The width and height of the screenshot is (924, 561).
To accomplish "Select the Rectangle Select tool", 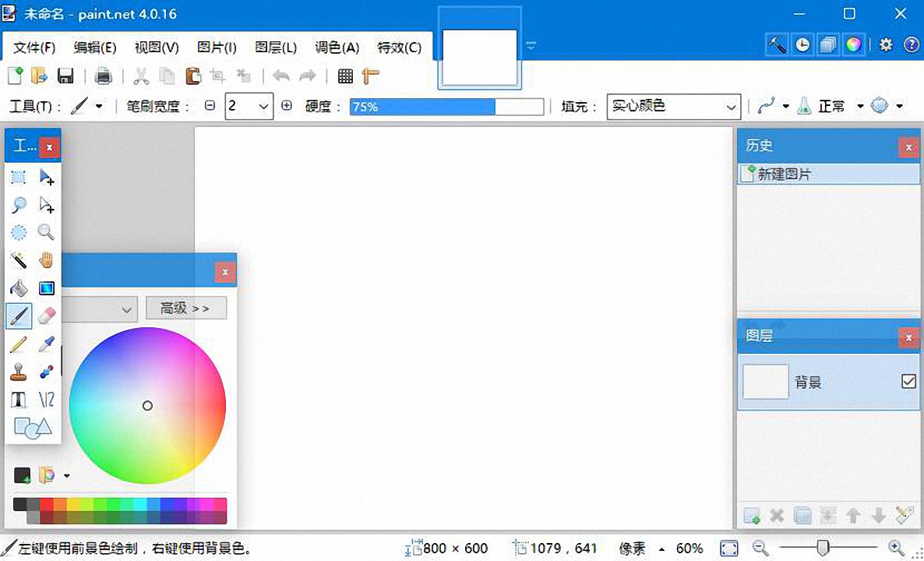I will click(x=19, y=178).
